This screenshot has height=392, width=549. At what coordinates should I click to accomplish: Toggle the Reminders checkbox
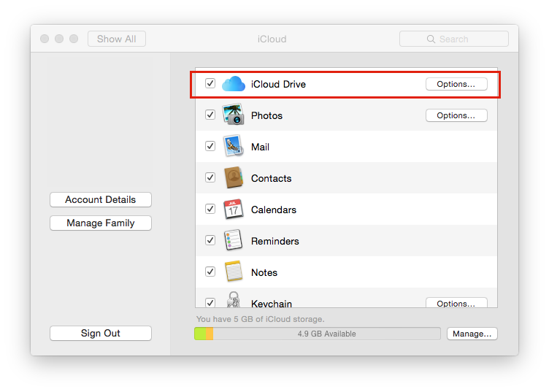click(x=210, y=240)
